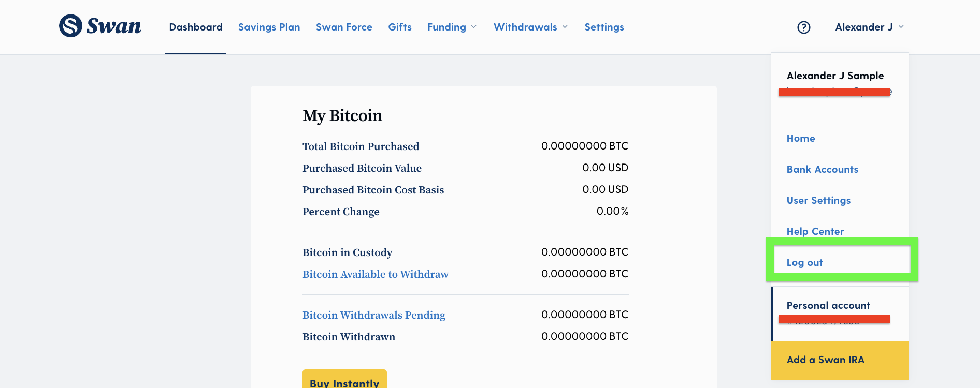
Task: Go to Savings Plan tab
Action: 269,27
